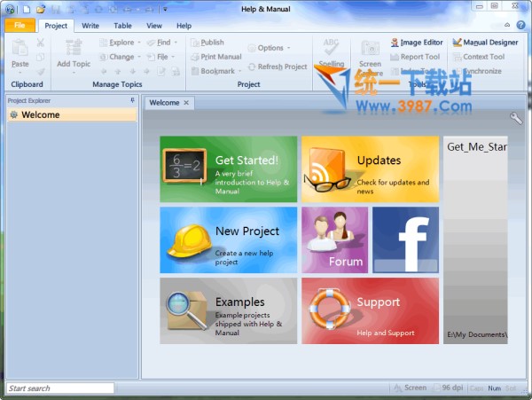Click the Num indicator in status bar
The width and height of the screenshot is (532, 400).
pos(495,388)
